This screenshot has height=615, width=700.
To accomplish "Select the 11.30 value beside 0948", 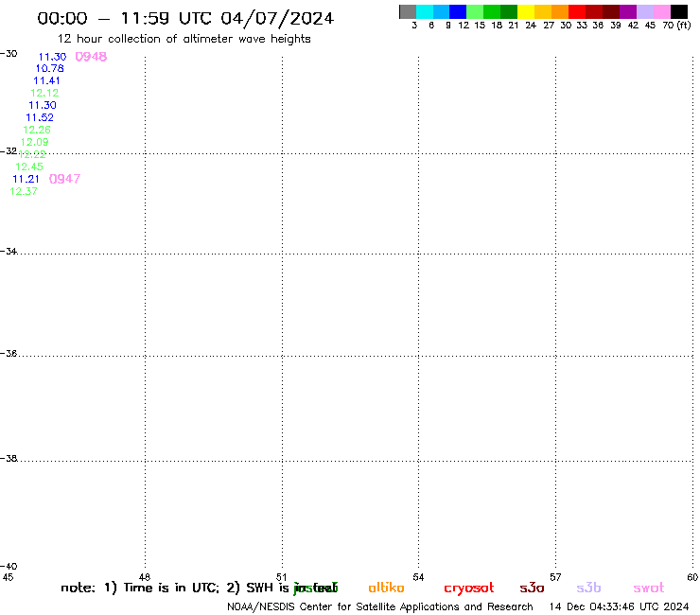I will tap(52, 57).
